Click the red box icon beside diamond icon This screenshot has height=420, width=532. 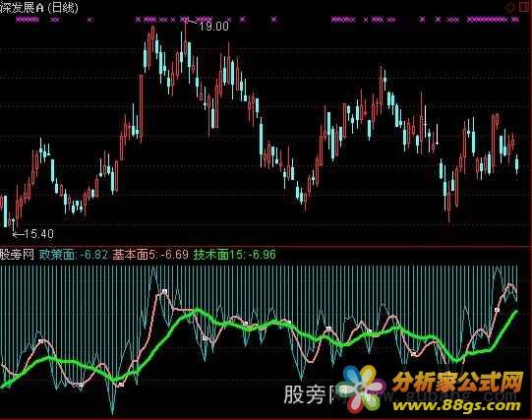[523, 7]
